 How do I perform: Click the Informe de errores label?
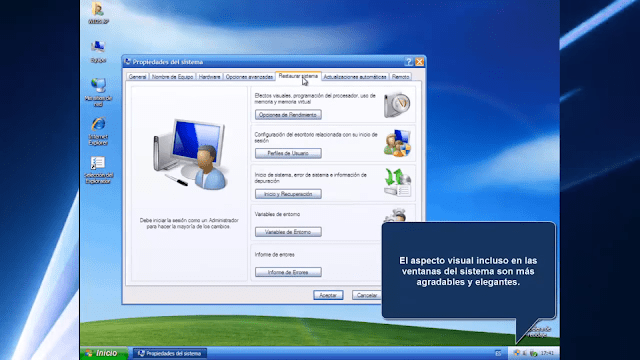point(275,254)
